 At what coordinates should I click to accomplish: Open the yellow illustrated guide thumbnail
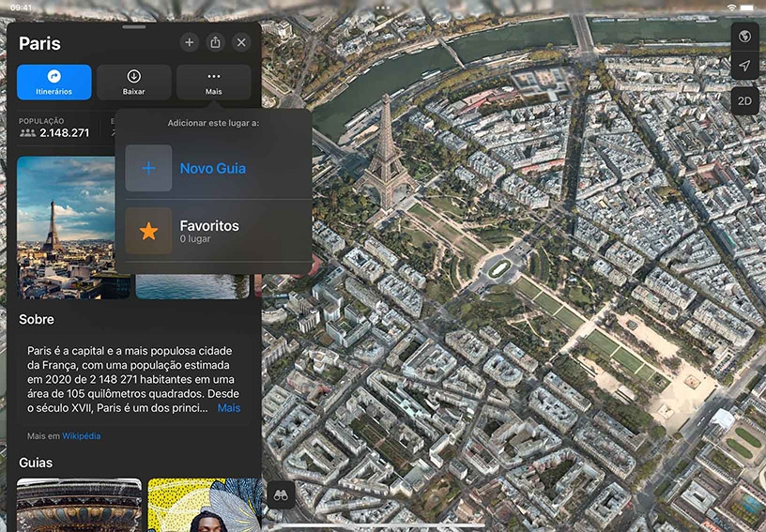tap(205, 505)
